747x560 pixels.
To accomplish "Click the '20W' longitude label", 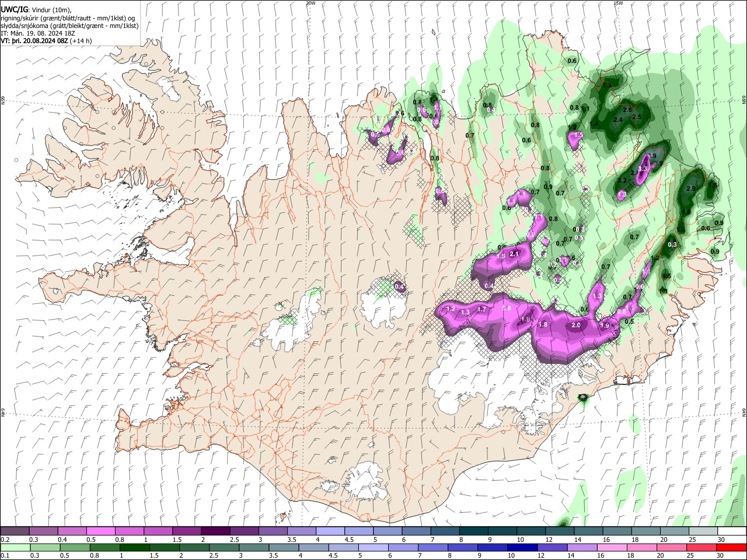I will point(310,3).
